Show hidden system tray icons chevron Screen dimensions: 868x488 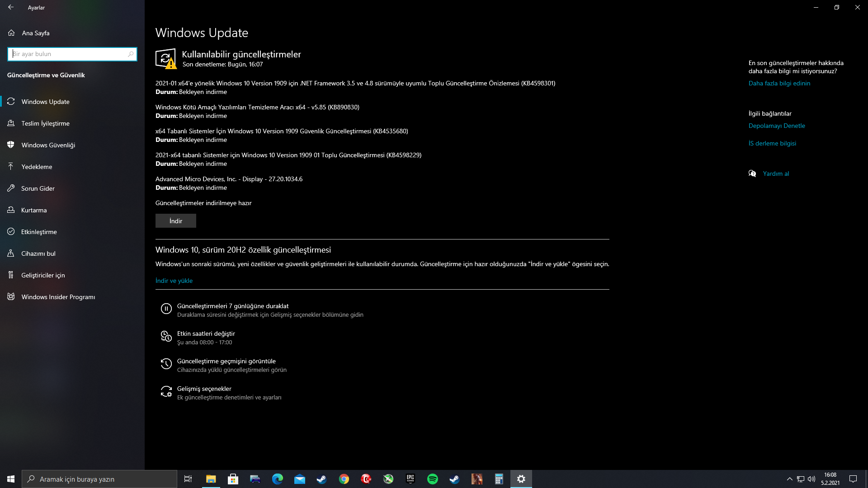(789, 479)
